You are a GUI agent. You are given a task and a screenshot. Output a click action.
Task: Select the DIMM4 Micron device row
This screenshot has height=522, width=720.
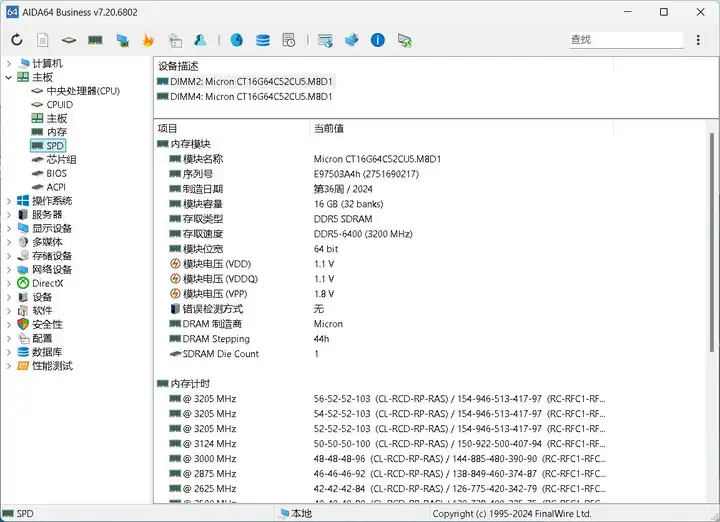[245, 96]
